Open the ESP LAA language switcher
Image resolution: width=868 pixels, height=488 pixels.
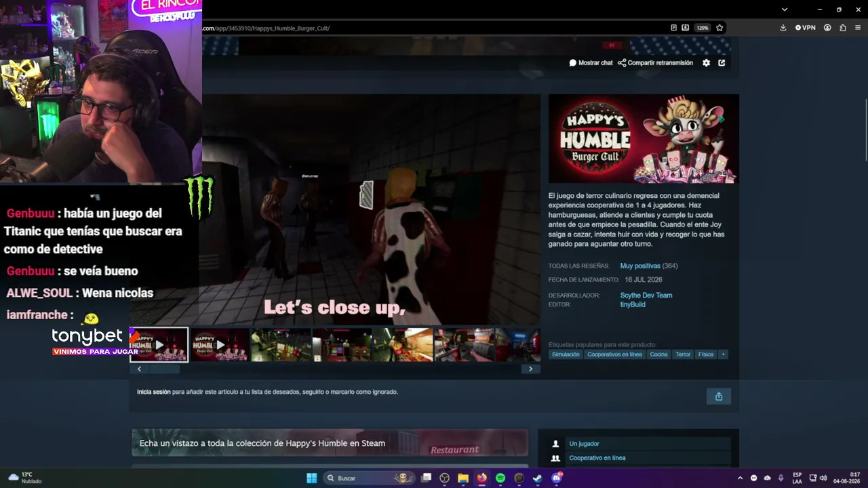pos(797,478)
